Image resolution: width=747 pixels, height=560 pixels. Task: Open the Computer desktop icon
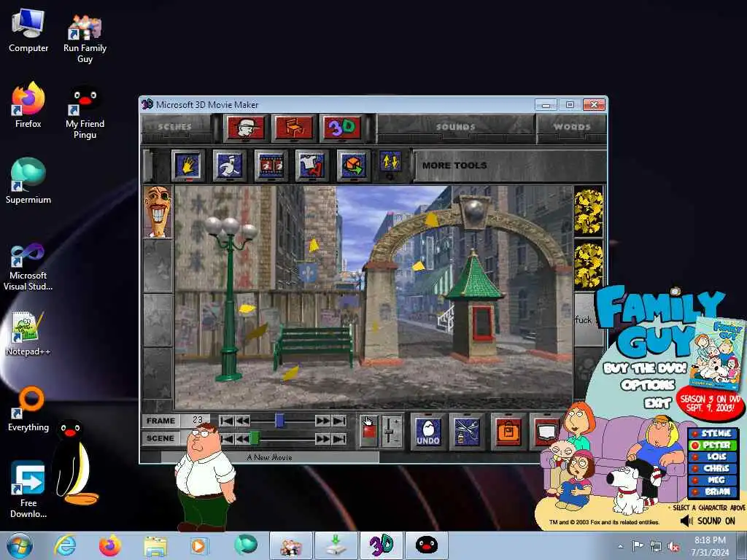pyautogui.click(x=28, y=31)
